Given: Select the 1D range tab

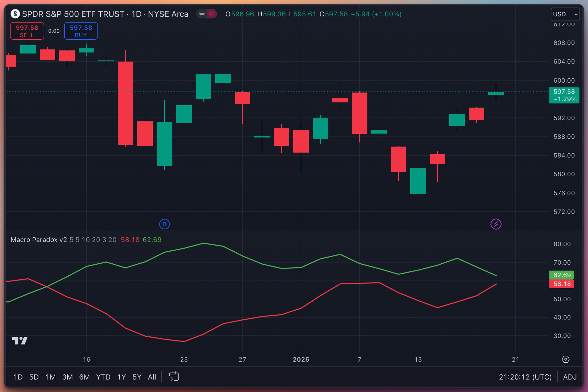Looking at the screenshot, I should click(x=18, y=377).
